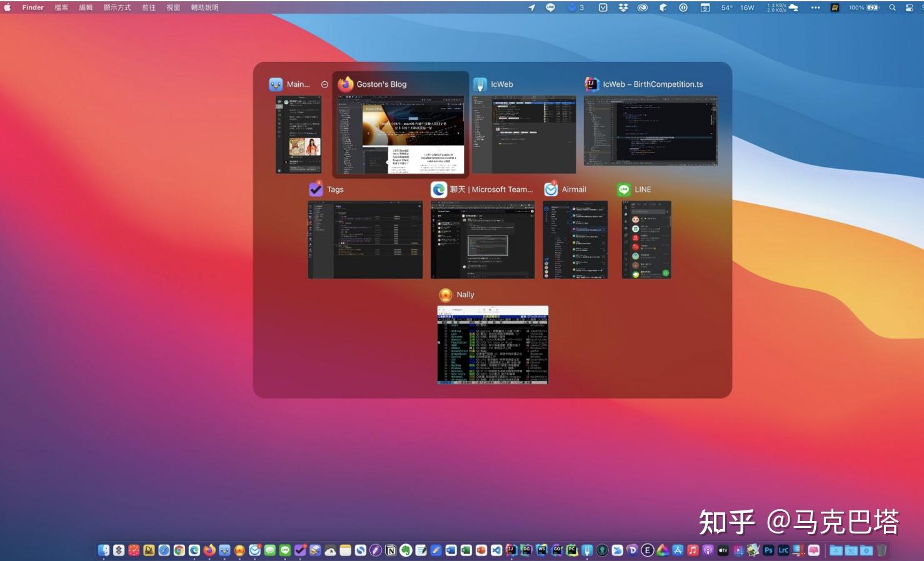Open Microsoft Excel from the Dock

(466, 550)
